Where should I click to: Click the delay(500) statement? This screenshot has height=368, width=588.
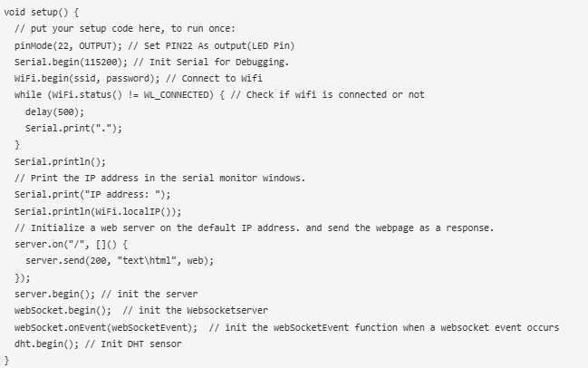click(49, 111)
